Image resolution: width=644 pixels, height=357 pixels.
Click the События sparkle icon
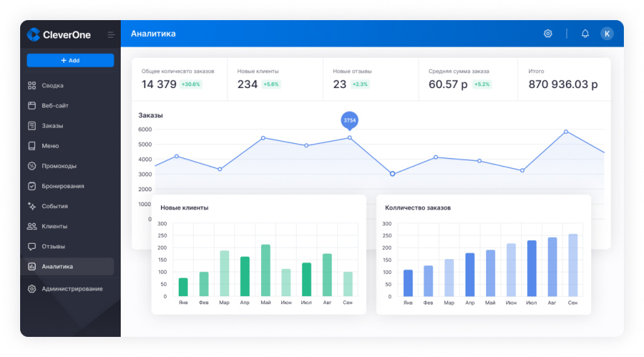[32, 206]
